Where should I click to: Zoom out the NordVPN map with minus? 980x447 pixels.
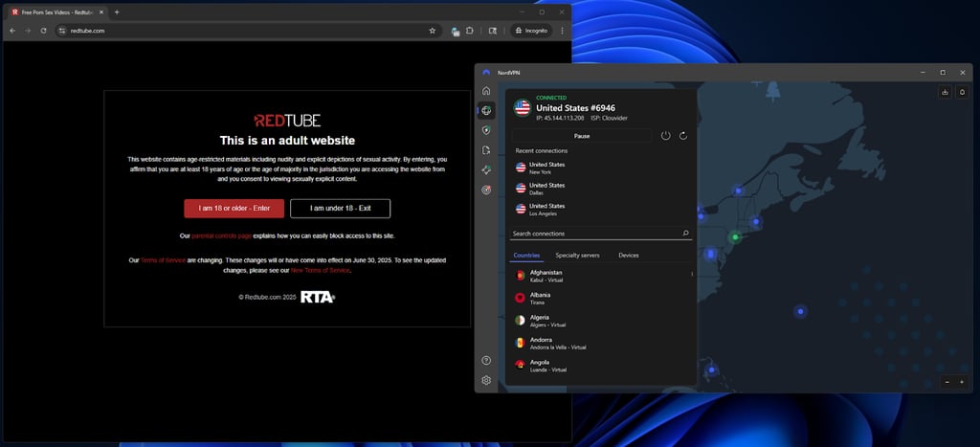point(947,382)
